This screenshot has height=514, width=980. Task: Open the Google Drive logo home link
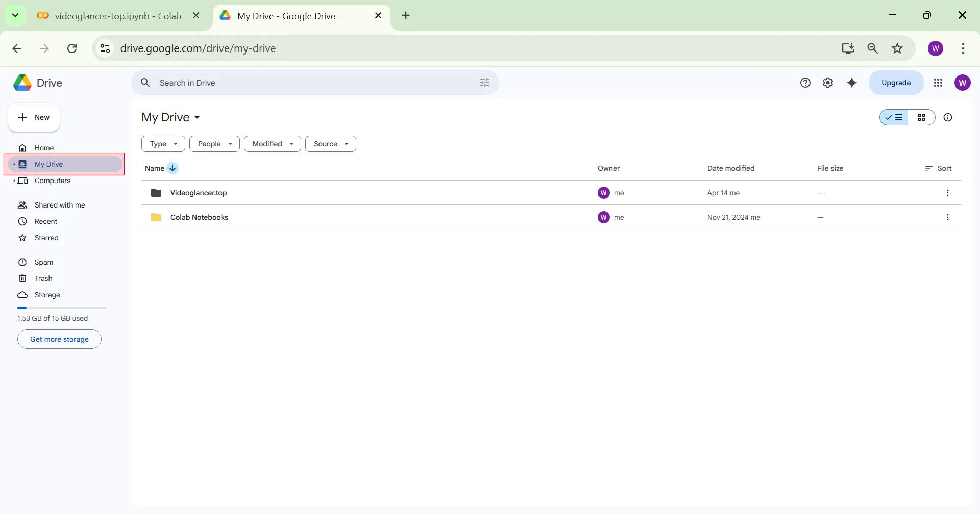coord(38,83)
